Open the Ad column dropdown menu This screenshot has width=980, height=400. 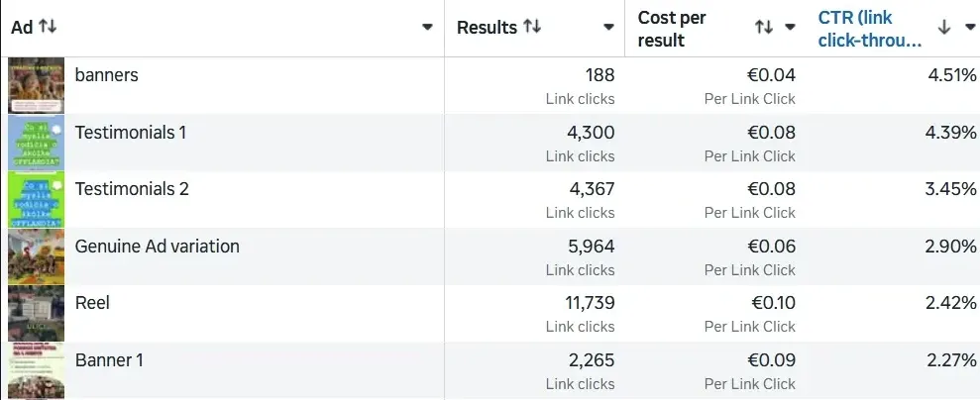427,27
